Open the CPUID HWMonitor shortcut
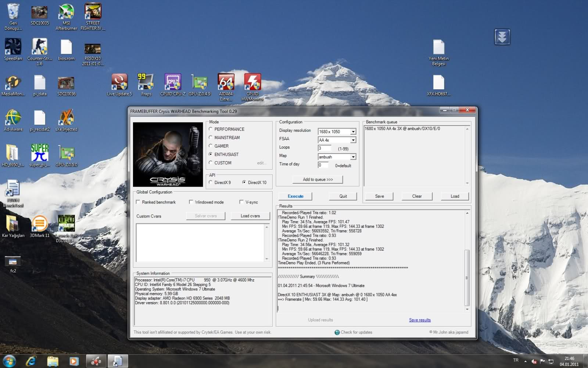 (252, 88)
